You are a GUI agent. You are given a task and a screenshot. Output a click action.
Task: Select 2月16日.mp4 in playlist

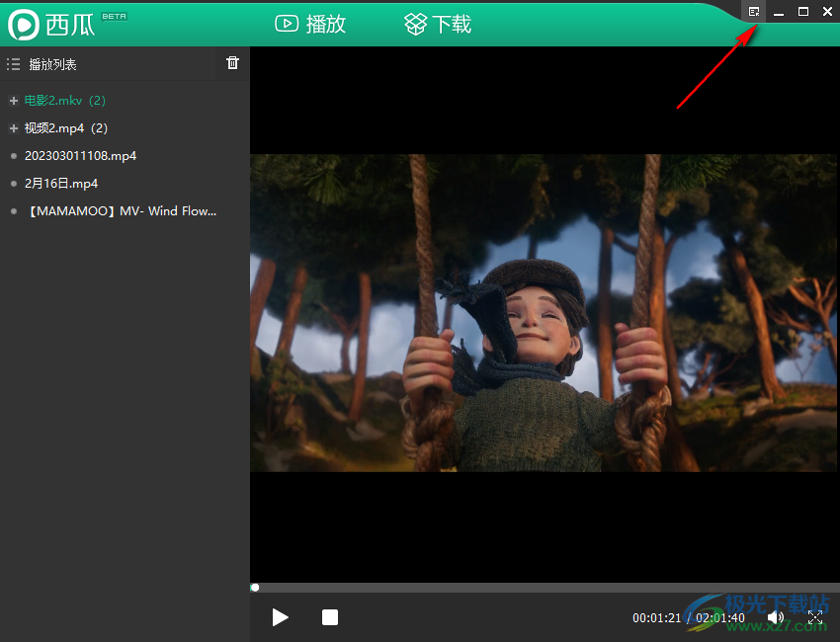[x=61, y=184]
